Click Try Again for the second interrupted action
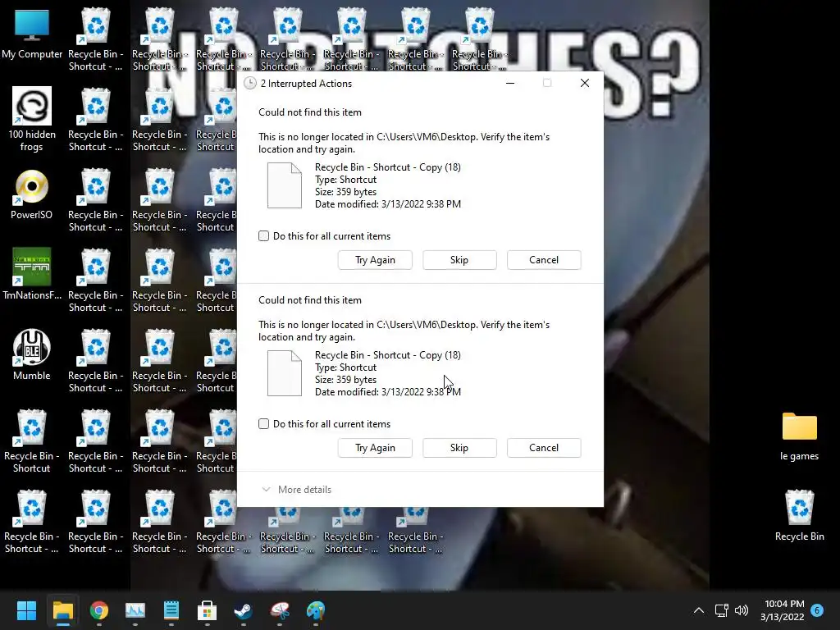The image size is (840, 630). 375,448
